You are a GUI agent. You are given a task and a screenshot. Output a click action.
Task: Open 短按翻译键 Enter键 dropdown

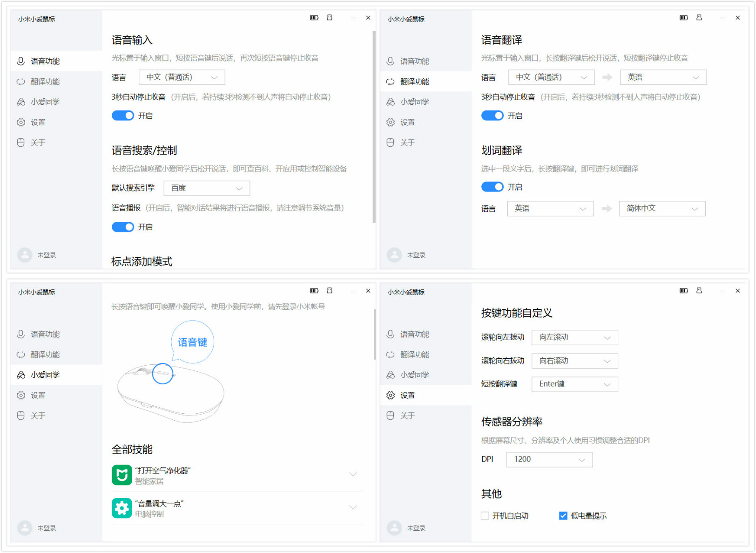[575, 384]
